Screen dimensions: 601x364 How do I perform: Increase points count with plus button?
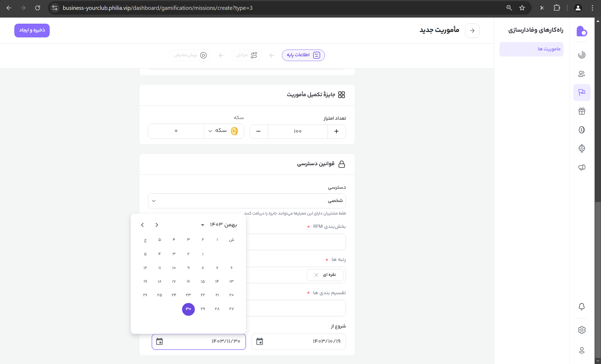click(x=336, y=131)
